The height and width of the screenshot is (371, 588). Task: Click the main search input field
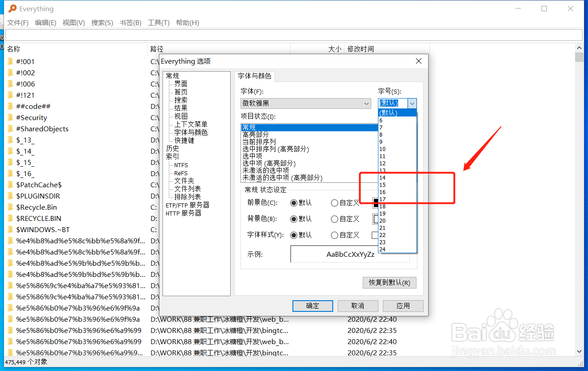pyautogui.click(x=293, y=35)
